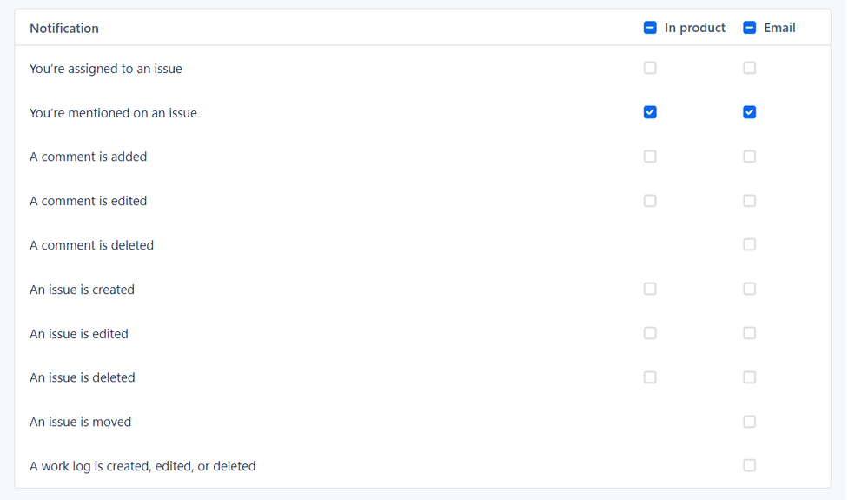868x500 pixels.
Task: Click the text A comment is added
Action: (x=88, y=157)
